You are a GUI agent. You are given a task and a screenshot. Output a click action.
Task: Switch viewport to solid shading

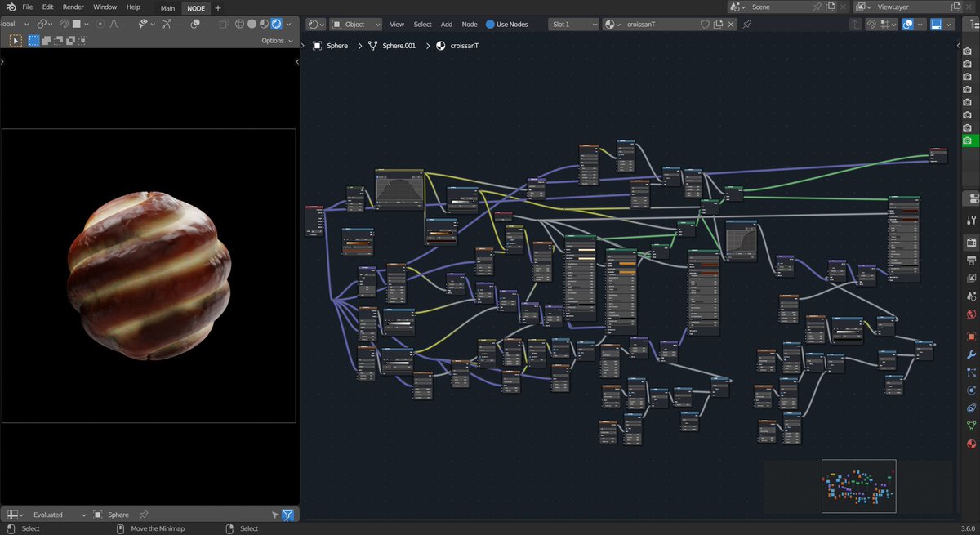pyautogui.click(x=252, y=24)
